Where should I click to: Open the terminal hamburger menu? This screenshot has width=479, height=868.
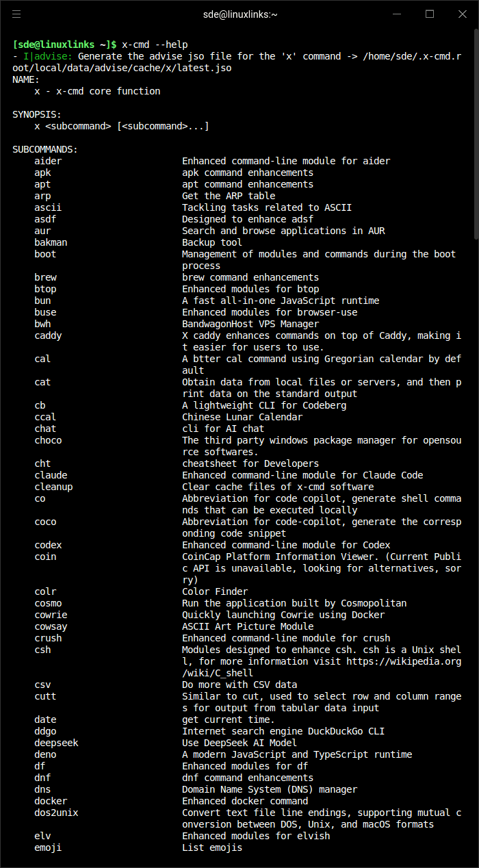point(16,14)
